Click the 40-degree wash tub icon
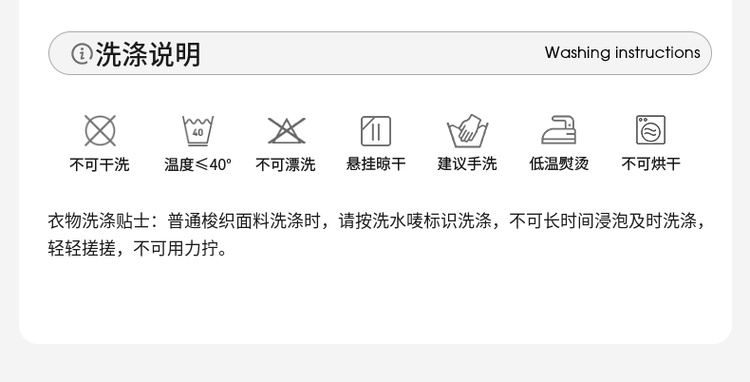Viewport: 750px width, 382px height. pos(198,131)
